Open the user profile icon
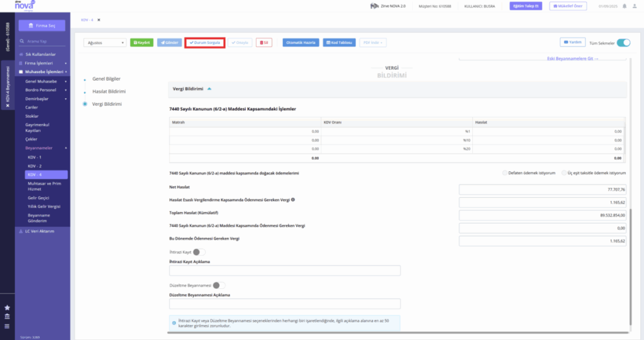Screen dimensions: 644x340 point(634,6)
